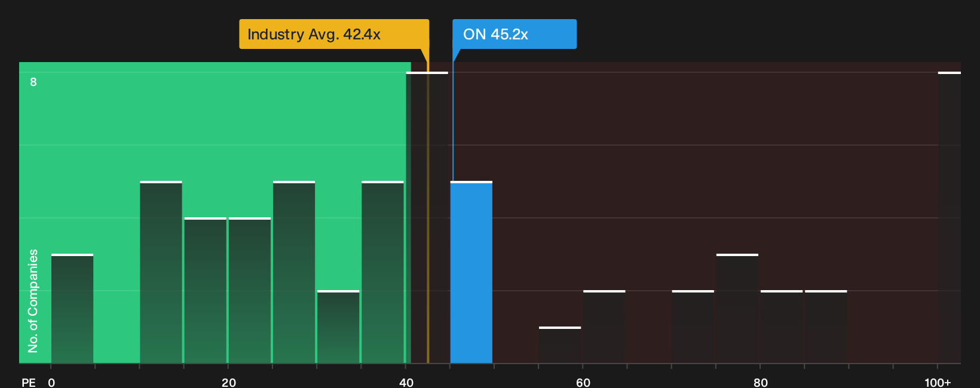Click the bar for PE 70 to 75
Viewport: 980px width, 388px height.
[x=693, y=327]
